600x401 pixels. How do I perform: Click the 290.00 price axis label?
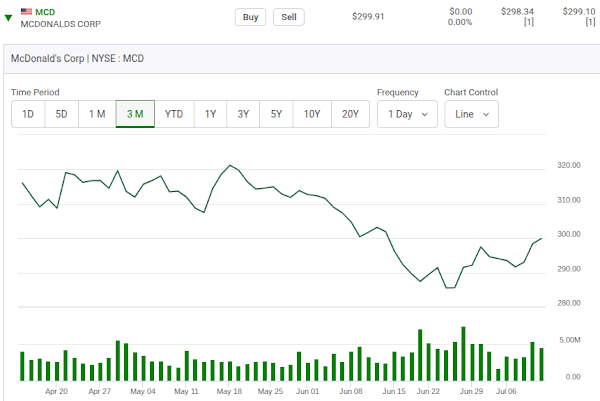pos(569,269)
